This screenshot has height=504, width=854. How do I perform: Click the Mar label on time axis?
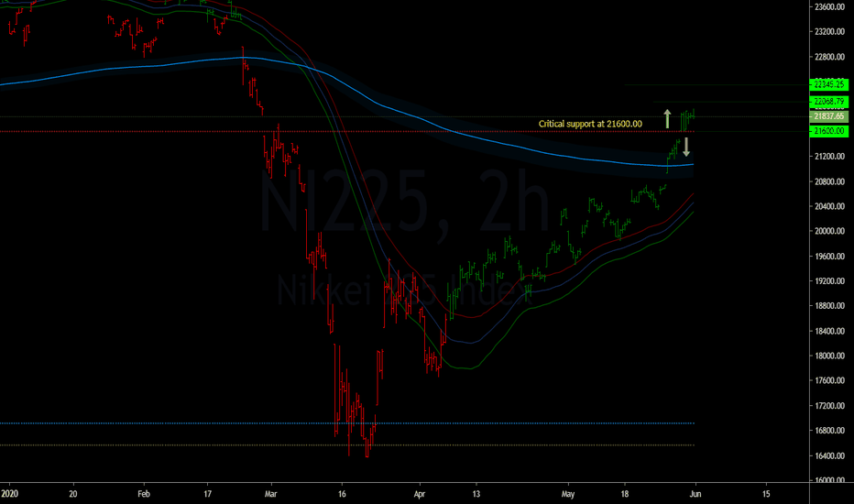[270, 494]
